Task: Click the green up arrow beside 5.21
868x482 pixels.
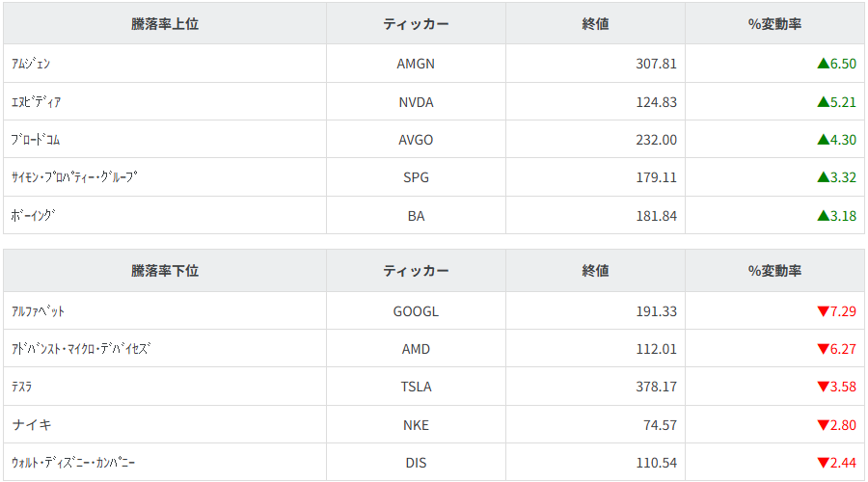Action: pos(823,102)
